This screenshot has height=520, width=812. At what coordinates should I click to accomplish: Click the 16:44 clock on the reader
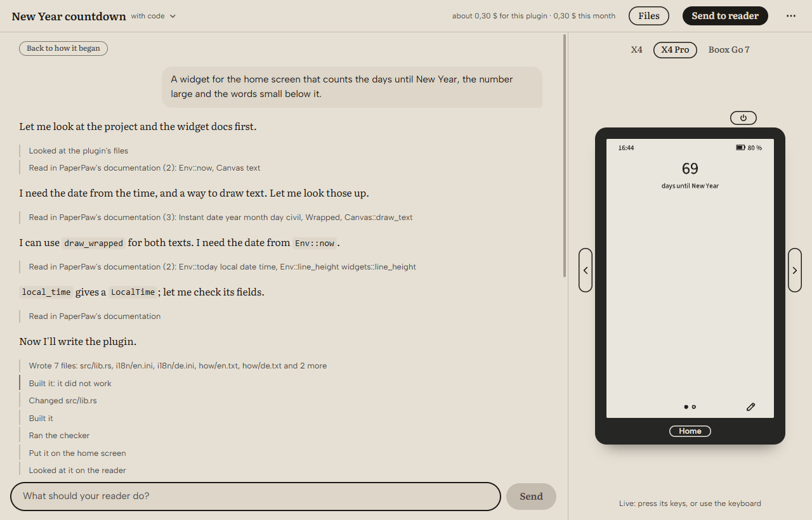pyautogui.click(x=626, y=148)
